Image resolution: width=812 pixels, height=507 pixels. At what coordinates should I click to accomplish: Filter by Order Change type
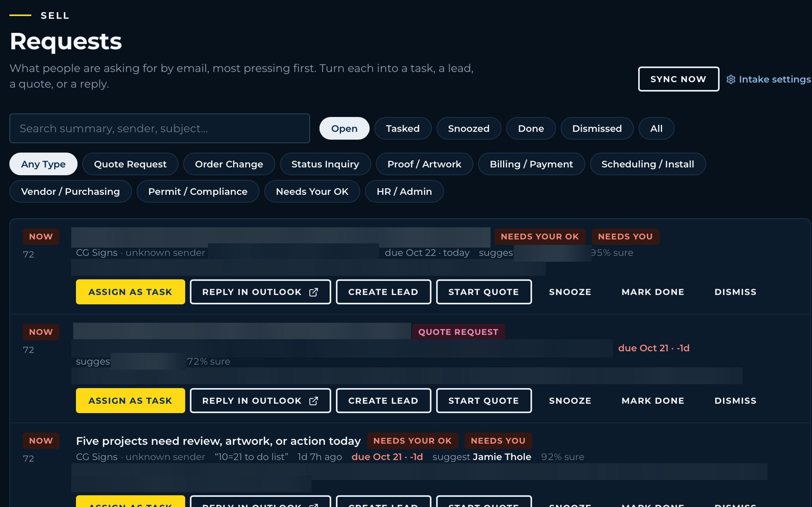click(229, 164)
